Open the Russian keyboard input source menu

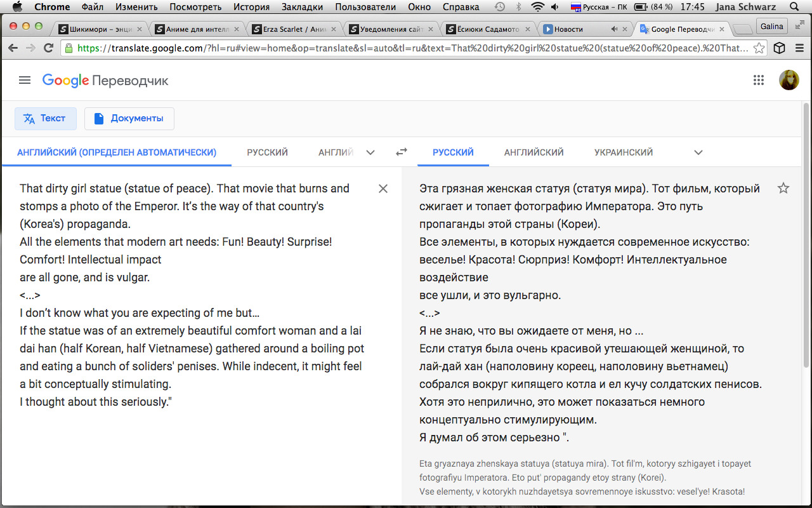tap(598, 7)
